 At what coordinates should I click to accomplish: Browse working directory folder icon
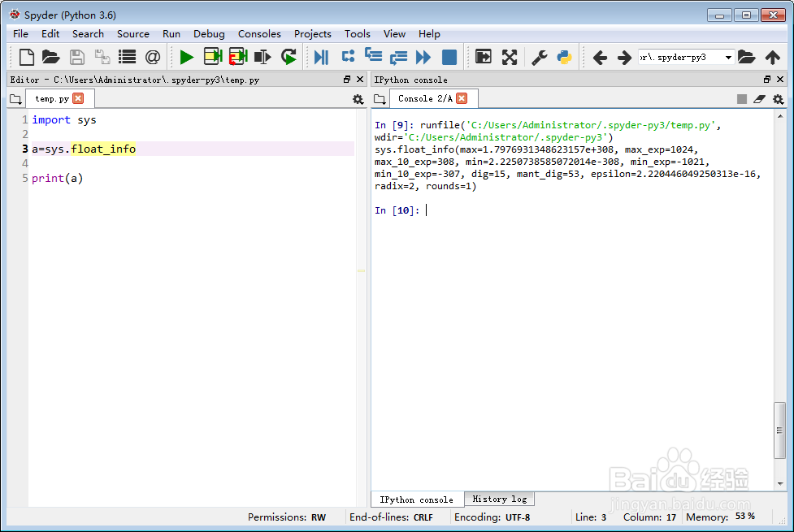(746, 57)
